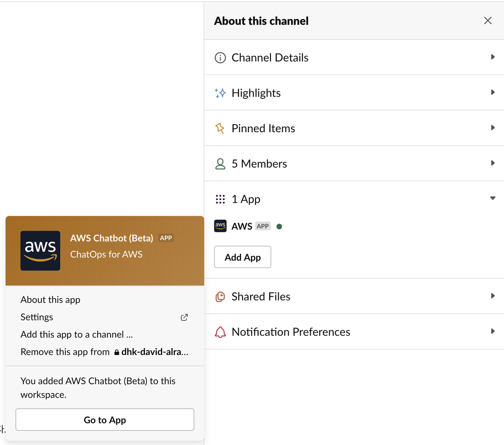Expand the Shared Files arrow
This screenshot has width=504, height=445.
click(493, 296)
